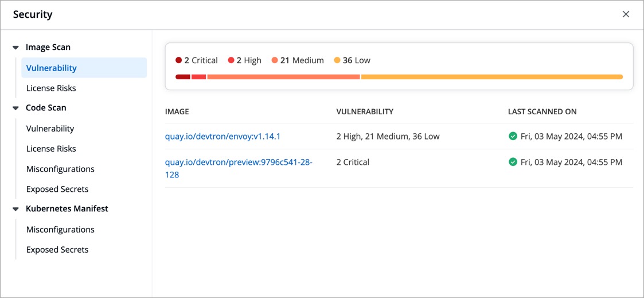Click the red Critical severity dot
Viewport: 644px width, 298px height.
[x=179, y=60]
